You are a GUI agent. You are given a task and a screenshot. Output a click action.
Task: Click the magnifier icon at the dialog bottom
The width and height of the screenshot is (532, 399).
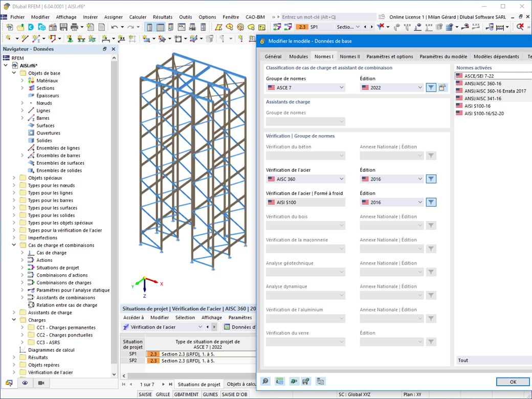point(265,381)
